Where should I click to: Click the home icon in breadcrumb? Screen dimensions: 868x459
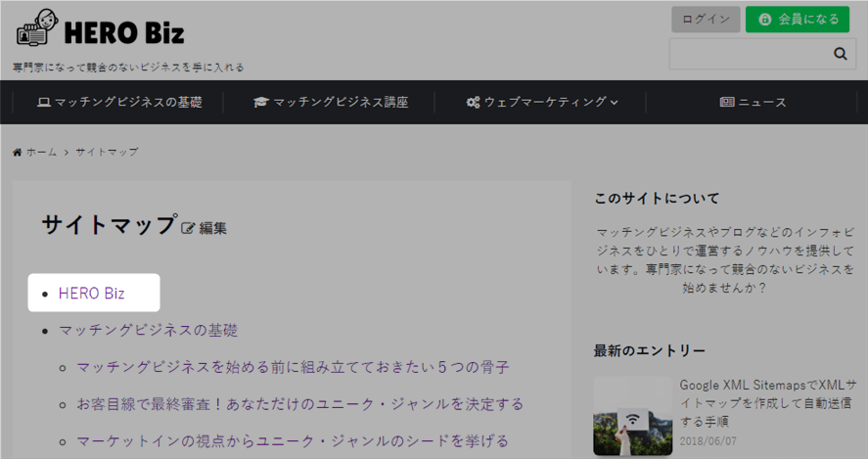18,153
